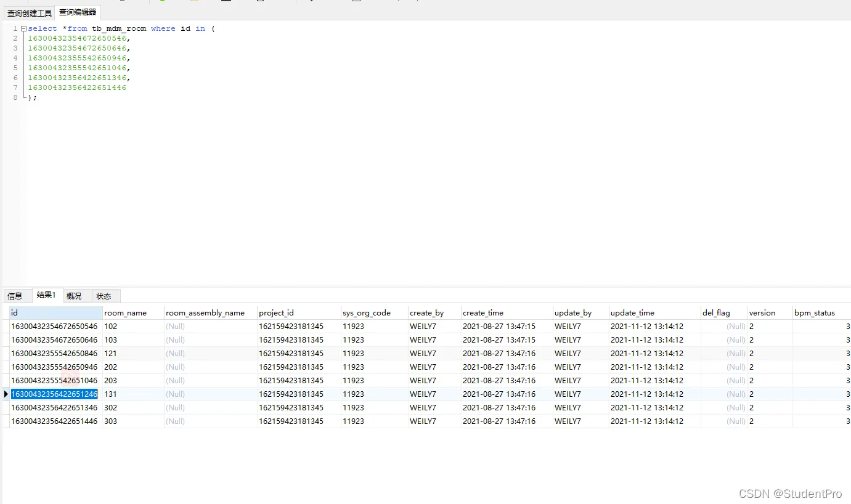Click the where keyword in the query

coord(163,28)
